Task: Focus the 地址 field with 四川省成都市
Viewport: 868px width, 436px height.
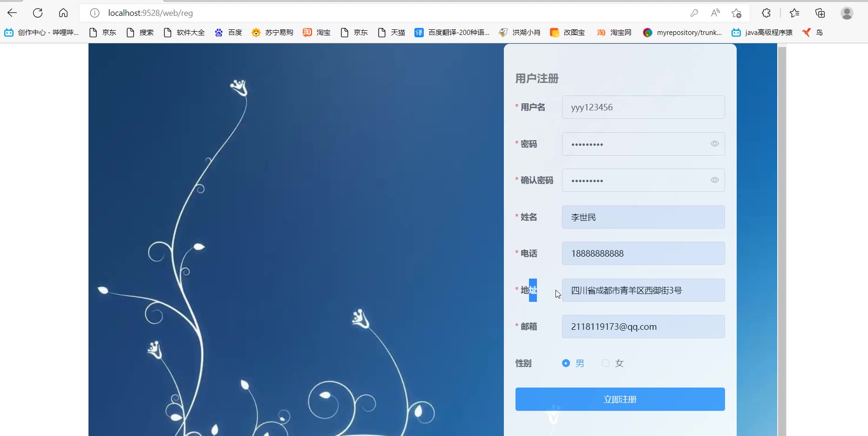Action: point(643,290)
